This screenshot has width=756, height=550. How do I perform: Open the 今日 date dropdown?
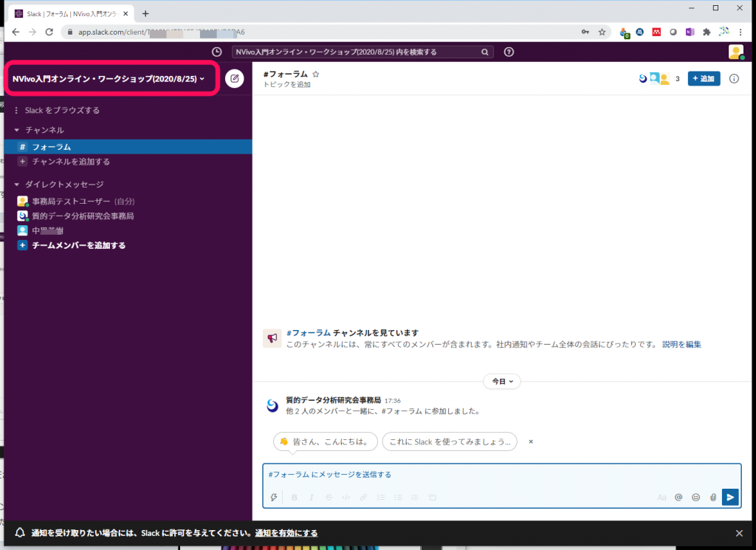pyautogui.click(x=502, y=381)
